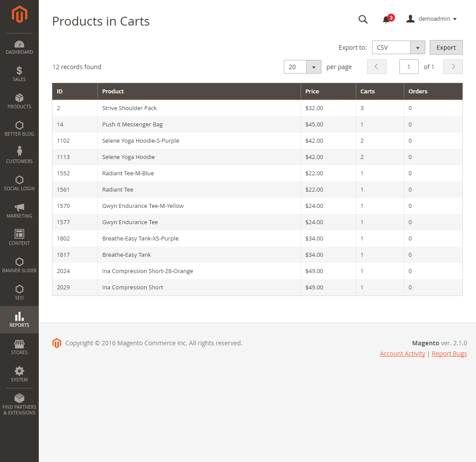
Task: Open the Products menu
Action: [x=19, y=102]
